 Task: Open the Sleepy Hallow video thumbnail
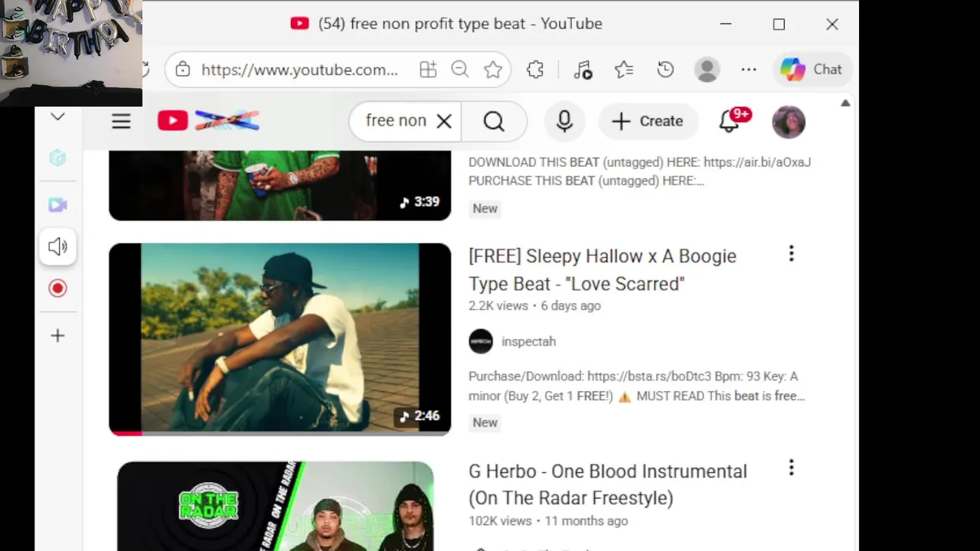279,339
